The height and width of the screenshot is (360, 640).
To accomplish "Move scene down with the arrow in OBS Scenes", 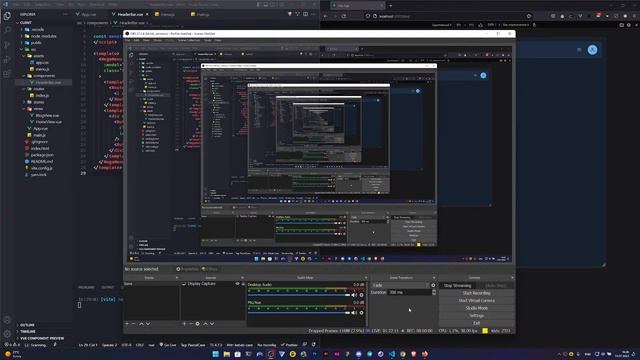I will (x=148, y=324).
